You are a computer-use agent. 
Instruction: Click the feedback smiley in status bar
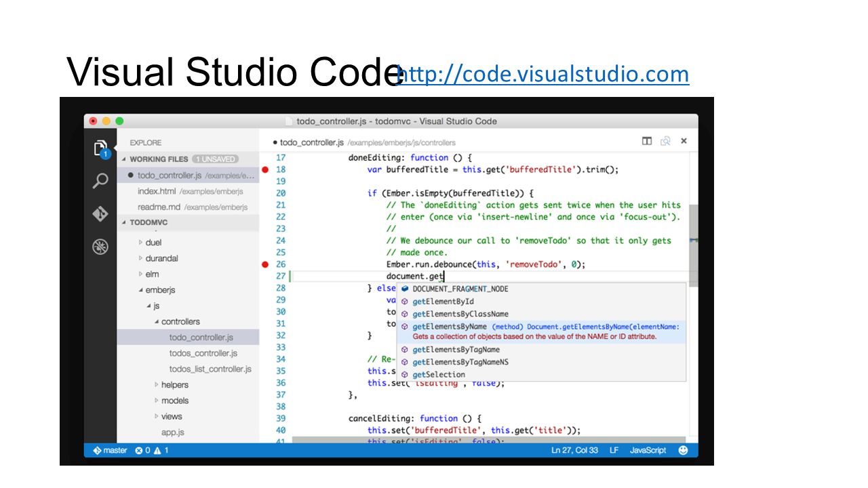click(683, 450)
